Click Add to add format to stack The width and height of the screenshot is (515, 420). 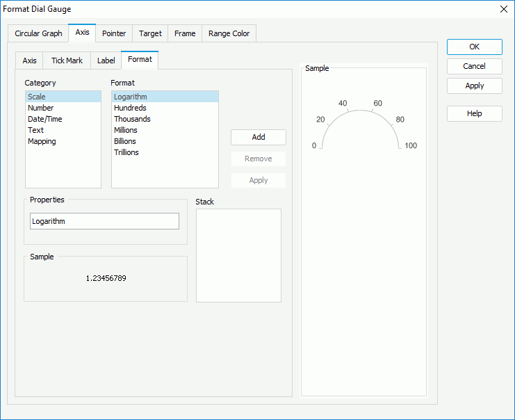[x=259, y=137]
